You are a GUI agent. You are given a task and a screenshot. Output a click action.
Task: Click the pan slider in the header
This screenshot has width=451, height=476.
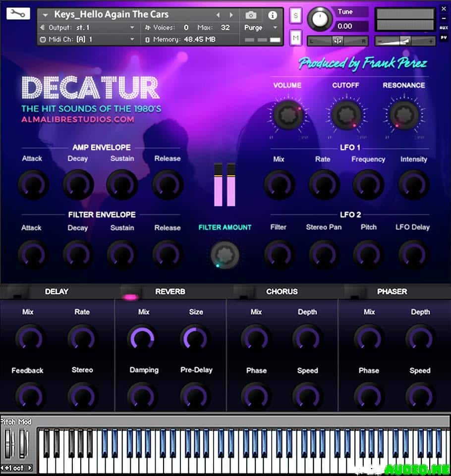[338, 41]
